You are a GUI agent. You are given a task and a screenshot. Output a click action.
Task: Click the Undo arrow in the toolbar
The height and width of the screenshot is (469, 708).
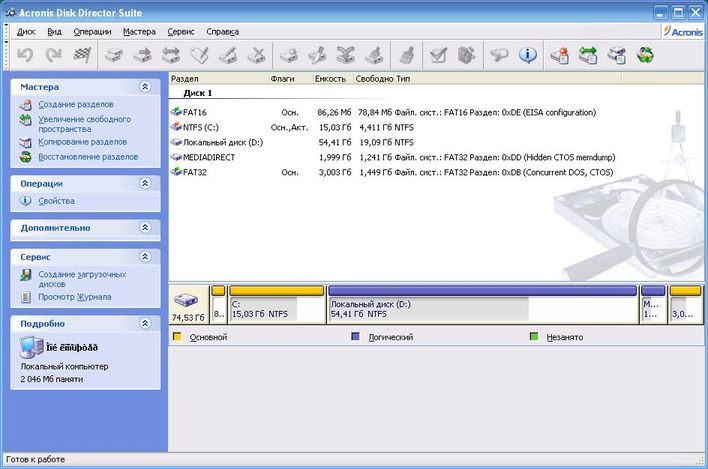pos(26,55)
